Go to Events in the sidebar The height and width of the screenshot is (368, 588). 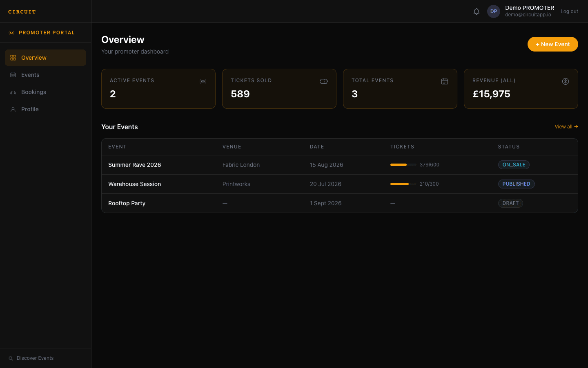[x=45, y=75]
